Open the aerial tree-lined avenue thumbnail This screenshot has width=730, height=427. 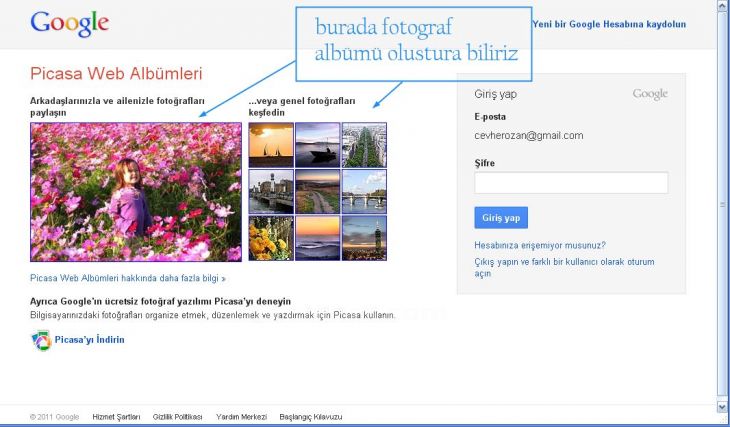coord(364,145)
